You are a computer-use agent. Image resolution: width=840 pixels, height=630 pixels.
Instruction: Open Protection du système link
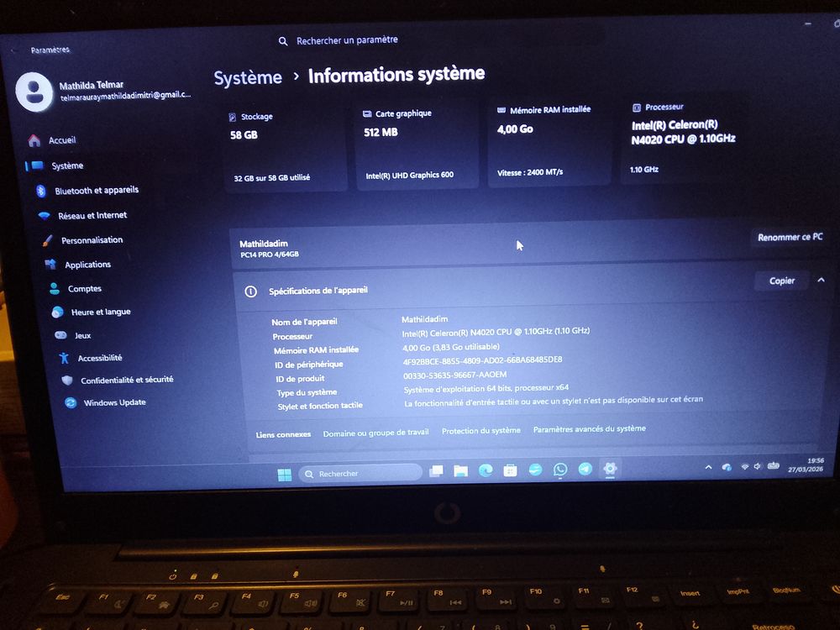tap(481, 430)
